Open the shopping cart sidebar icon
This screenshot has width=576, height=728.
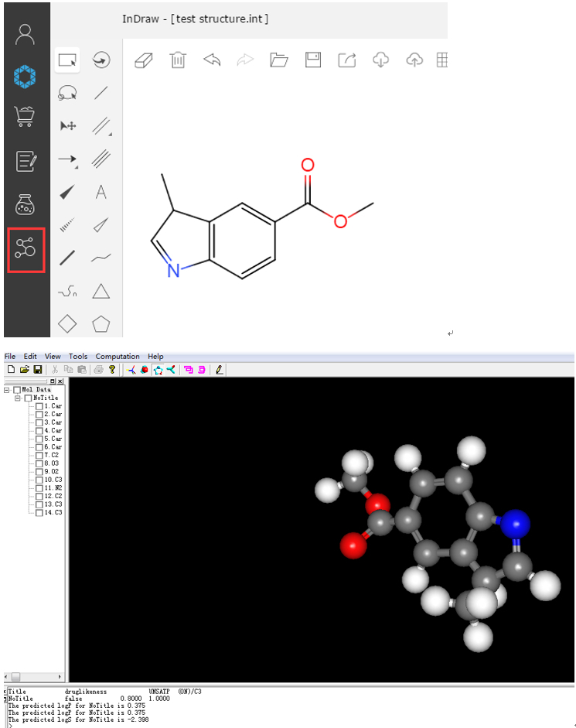click(26, 117)
